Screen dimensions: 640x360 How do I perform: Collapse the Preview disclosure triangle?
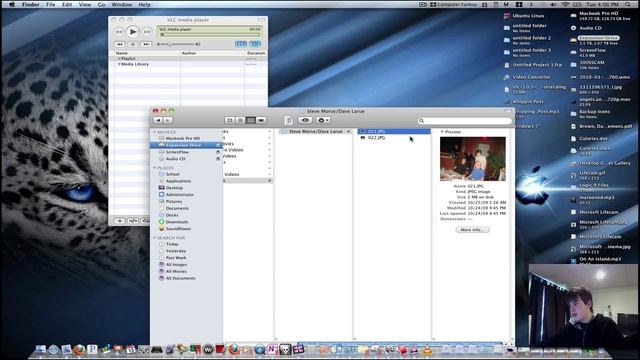[x=442, y=132]
